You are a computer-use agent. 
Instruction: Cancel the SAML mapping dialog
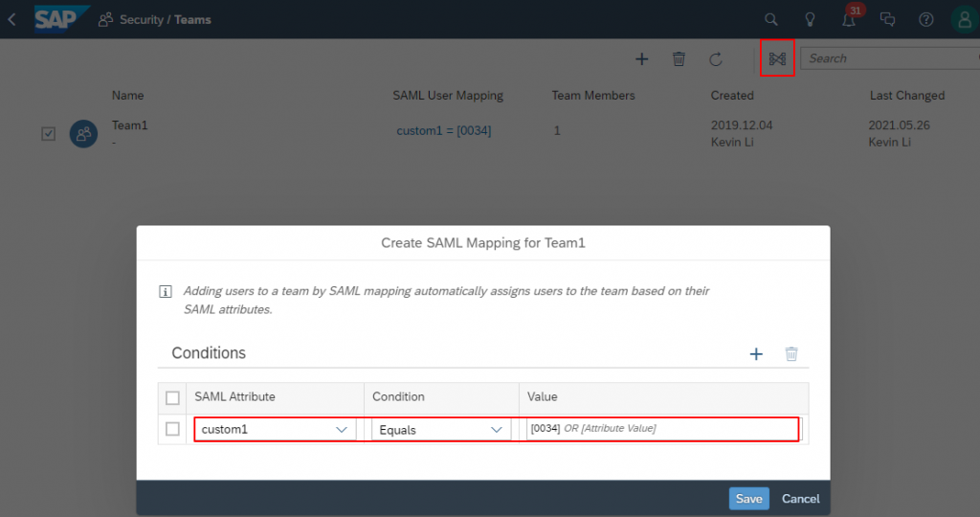(801, 498)
